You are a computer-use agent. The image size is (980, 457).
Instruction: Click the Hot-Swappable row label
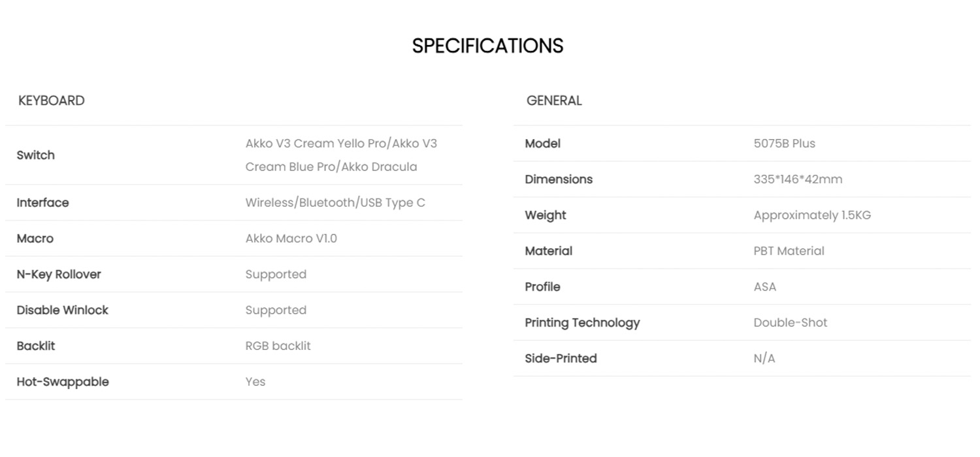63,382
